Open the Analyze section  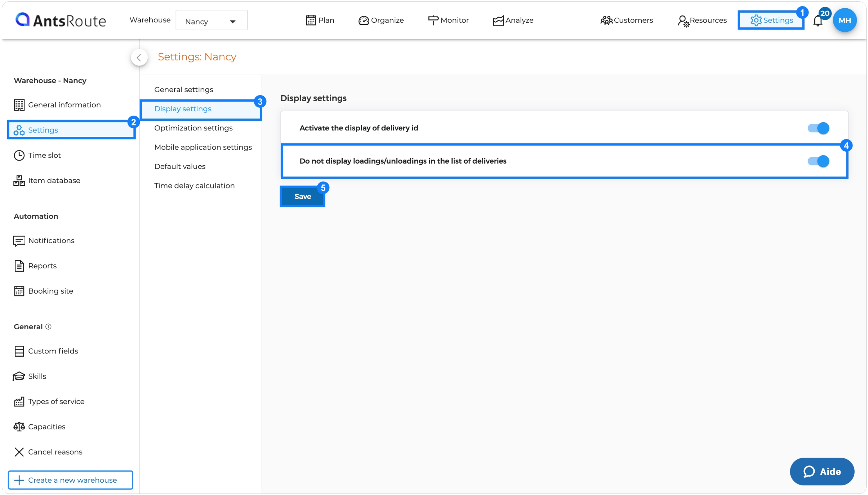513,20
